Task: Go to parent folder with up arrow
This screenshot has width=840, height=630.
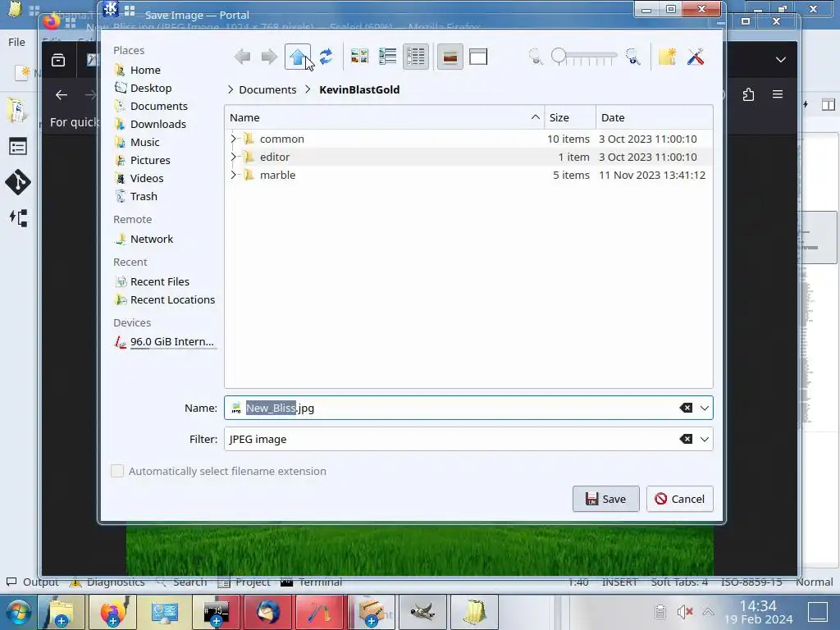Action: point(298,57)
